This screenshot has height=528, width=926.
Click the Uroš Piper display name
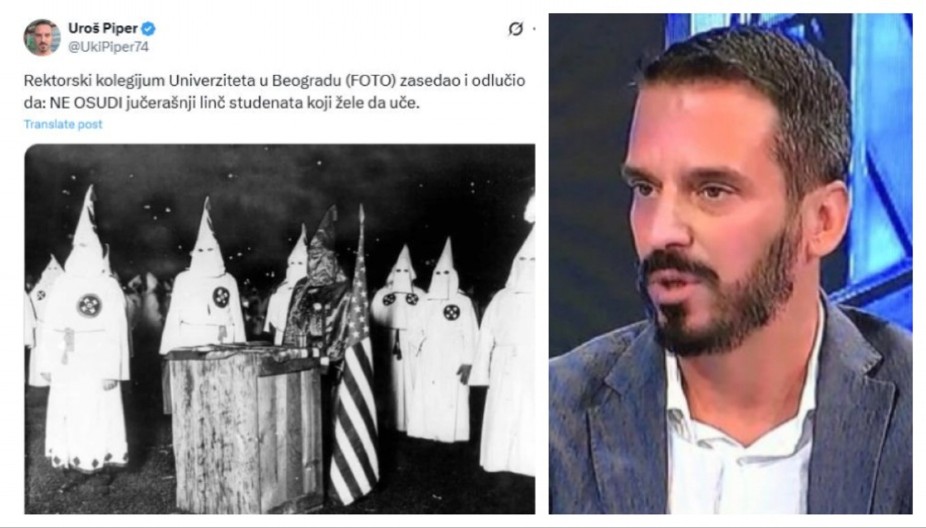tap(103, 28)
